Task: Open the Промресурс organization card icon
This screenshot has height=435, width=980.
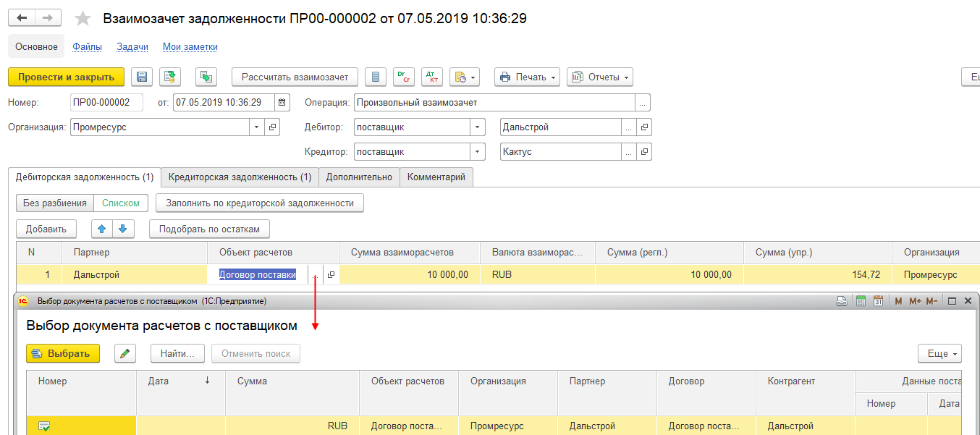Action: [272, 127]
